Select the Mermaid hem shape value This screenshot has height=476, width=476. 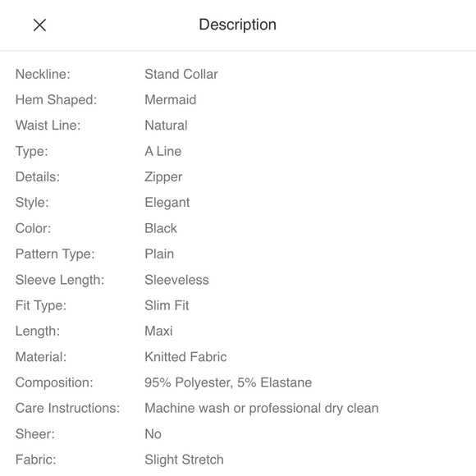click(x=171, y=100)
